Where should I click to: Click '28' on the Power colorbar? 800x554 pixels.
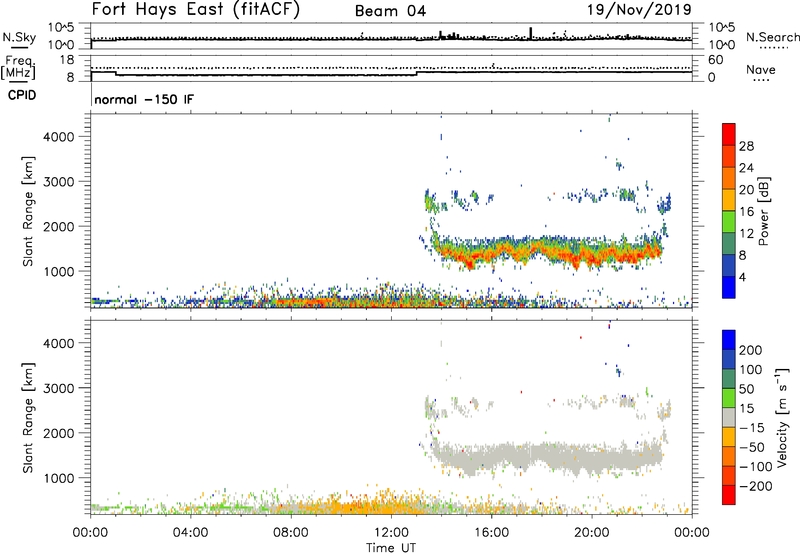tap(746, 146)
